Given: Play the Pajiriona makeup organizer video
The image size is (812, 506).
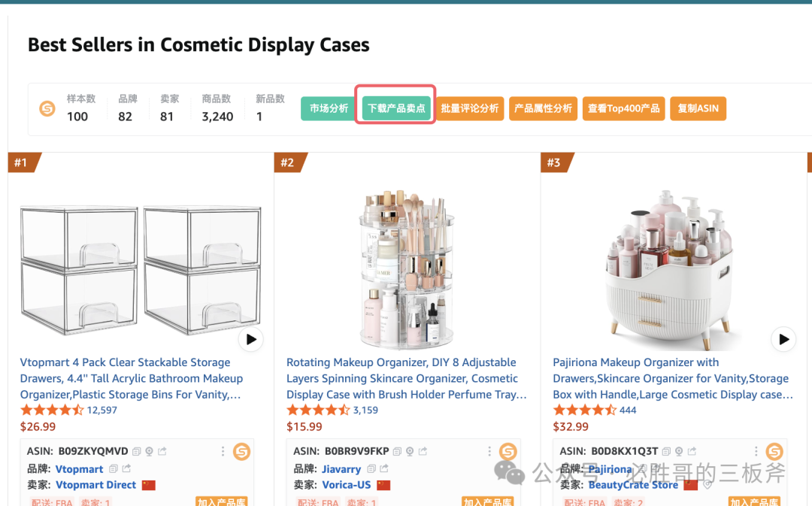Looking at the screenshot, I should (783, 340).
